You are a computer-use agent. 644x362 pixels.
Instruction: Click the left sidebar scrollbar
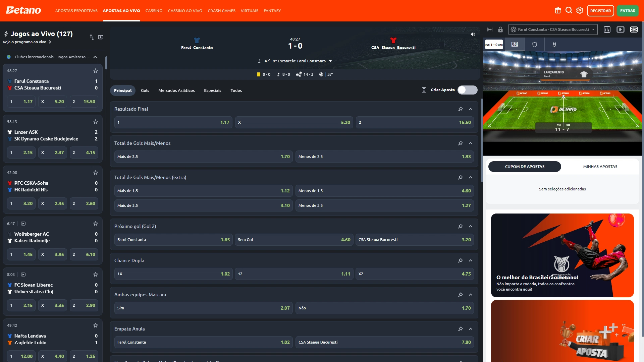coord(106,63)
